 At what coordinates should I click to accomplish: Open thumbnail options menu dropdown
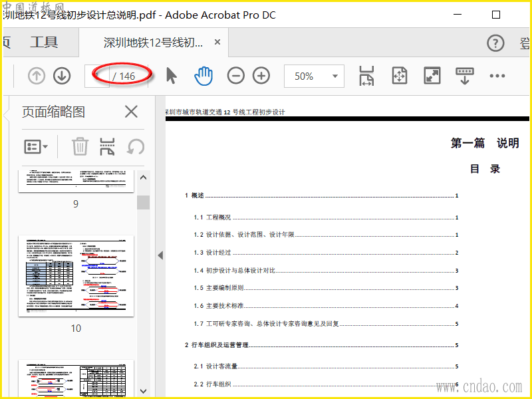coord(36,147)
